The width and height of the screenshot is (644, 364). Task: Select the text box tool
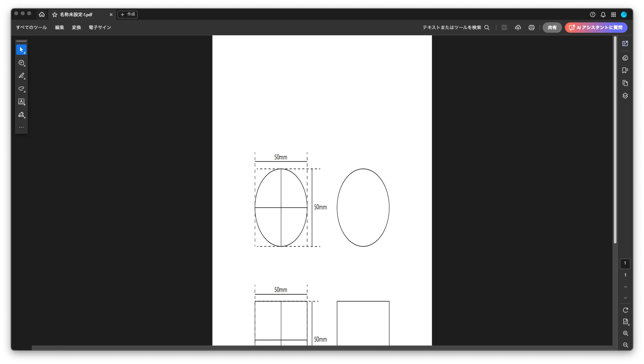coord(21,102)
